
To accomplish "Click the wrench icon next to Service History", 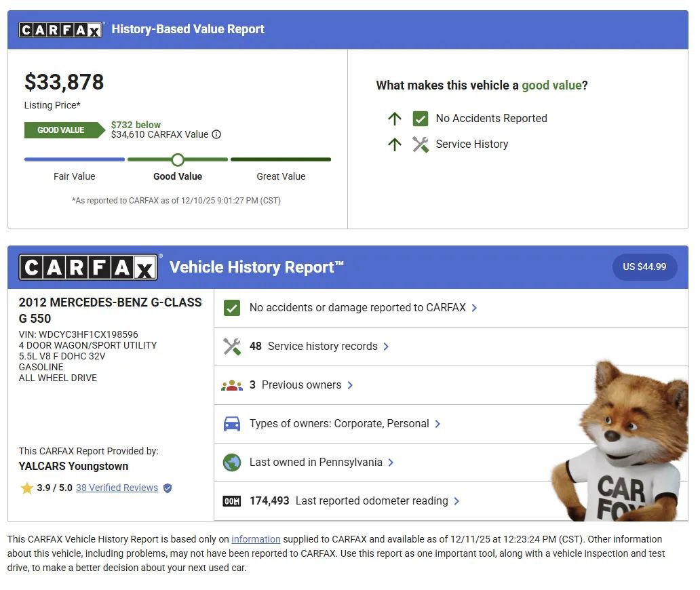I will [x=421, y=144].
